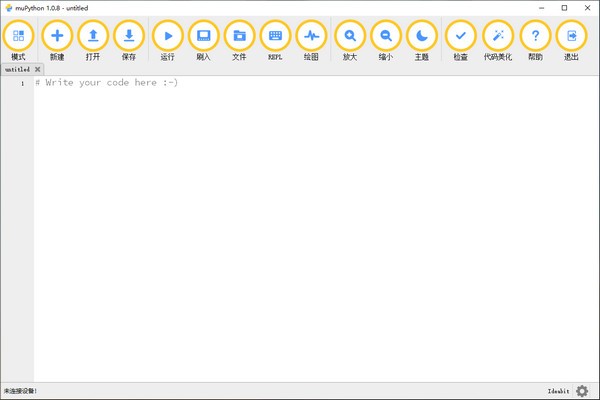Create a new file with 新建
This screenshot has width=600, height=400.
(57, 36)
